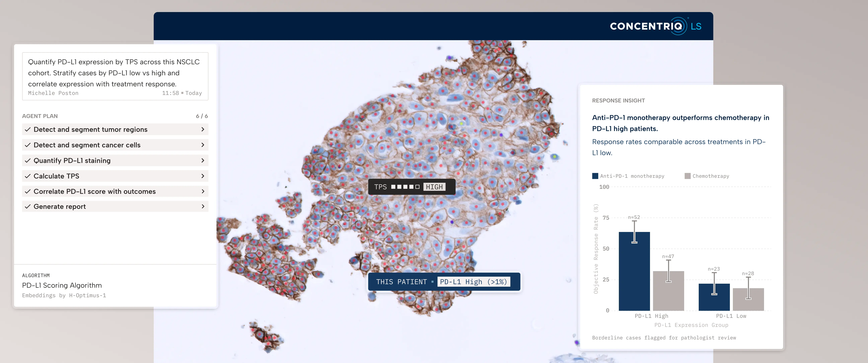
Task: Click the 6 / 6 progress counter
Action: tap(202, 116)
